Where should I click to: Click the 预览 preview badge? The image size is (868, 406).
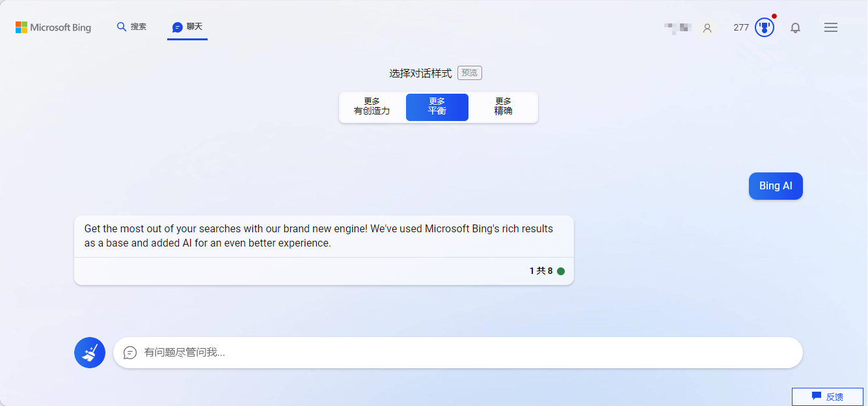(470, 73)
